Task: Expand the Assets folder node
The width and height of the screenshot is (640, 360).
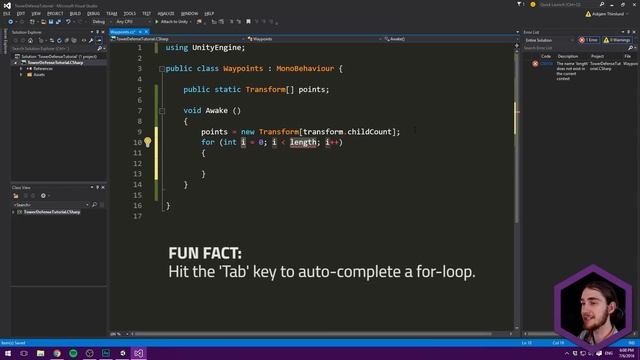Action: click(21, 75)
